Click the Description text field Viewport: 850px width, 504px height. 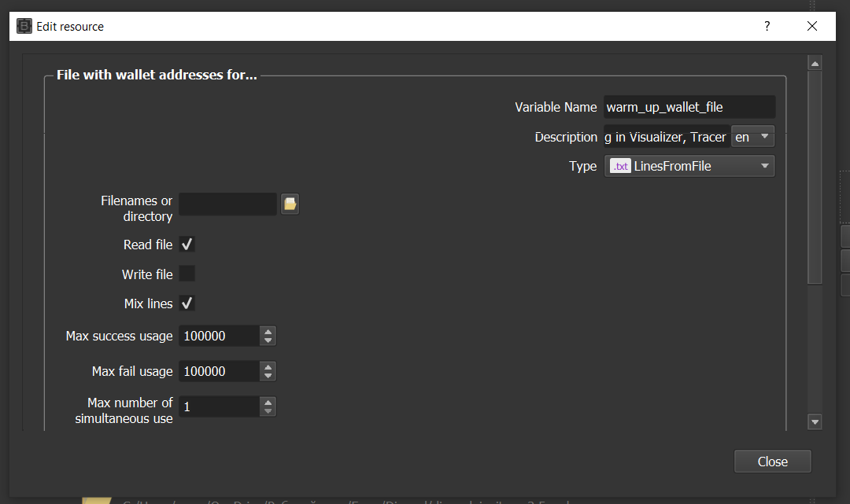click(666, 137)
